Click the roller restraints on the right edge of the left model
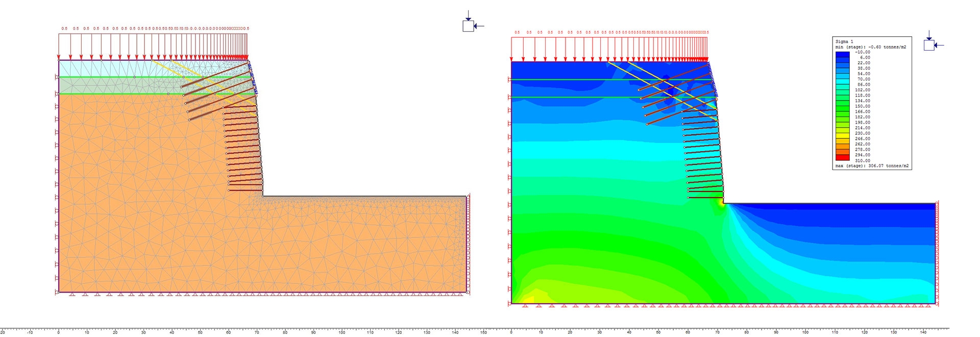The width and height of the screenshot is (980, 337). pyautogui.click(x=468, y=244)
